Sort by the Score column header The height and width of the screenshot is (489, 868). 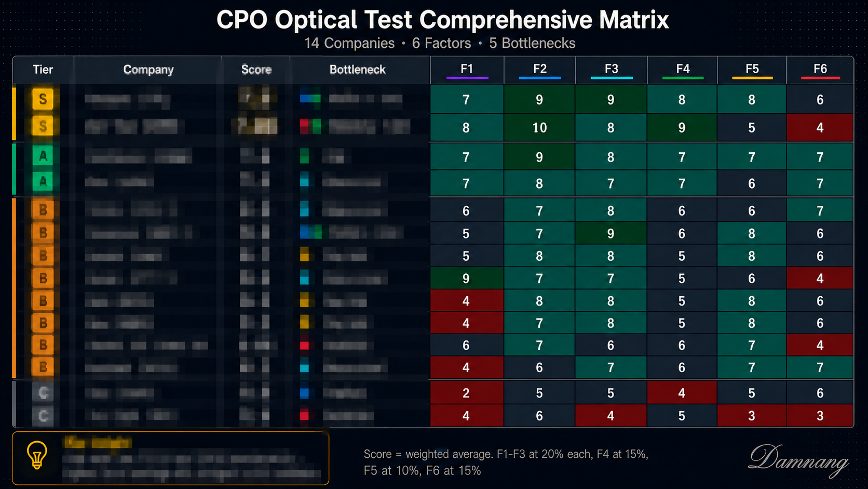256,70
